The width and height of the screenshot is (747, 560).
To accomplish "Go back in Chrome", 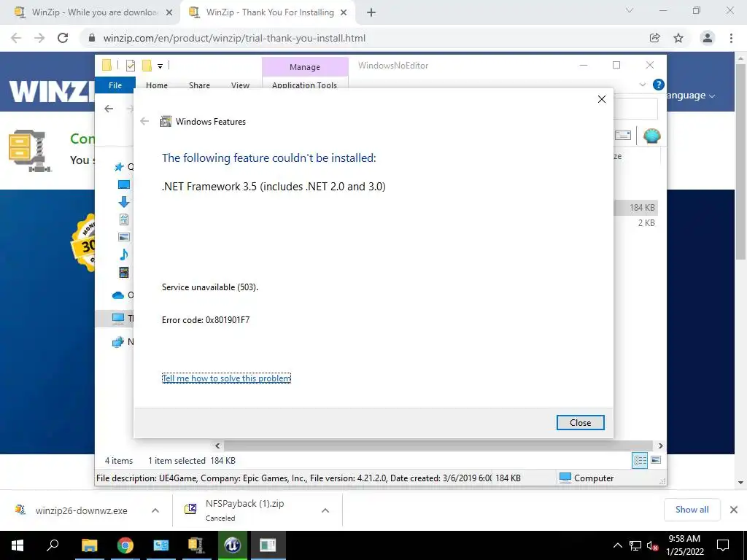I will pos(16,38).
